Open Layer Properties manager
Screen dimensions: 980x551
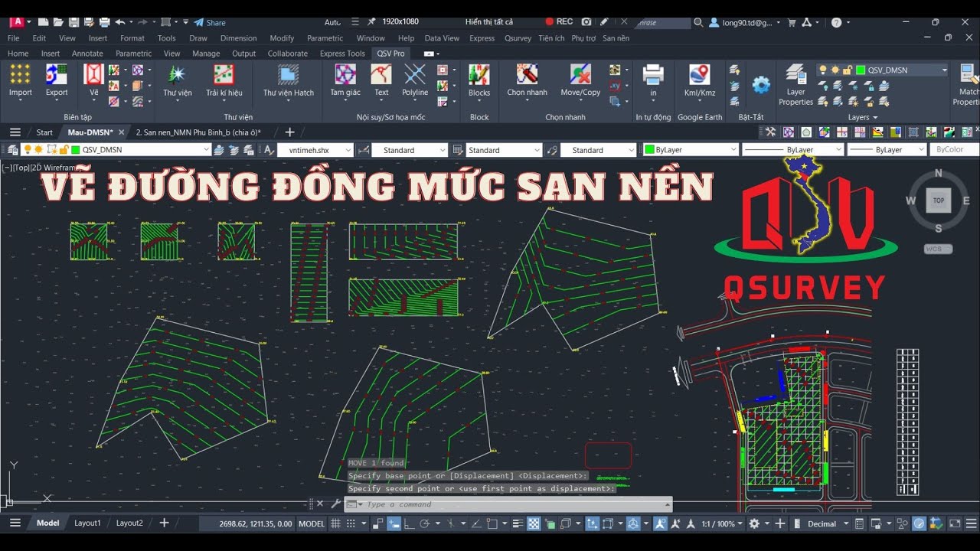[x=795, y=85]
